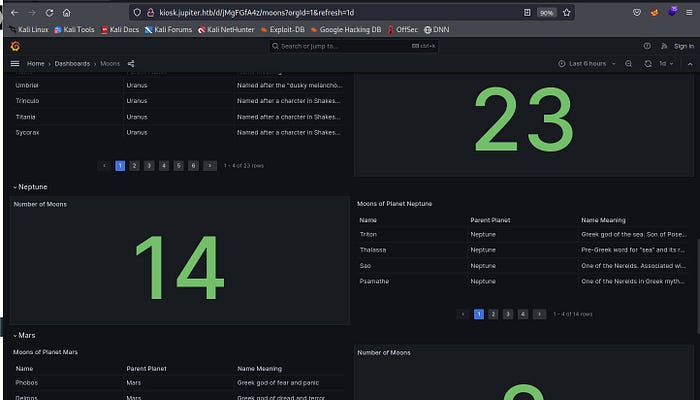Go back with browser back arrow
This screenshot has width=700, height=400.
click(14, 12)
